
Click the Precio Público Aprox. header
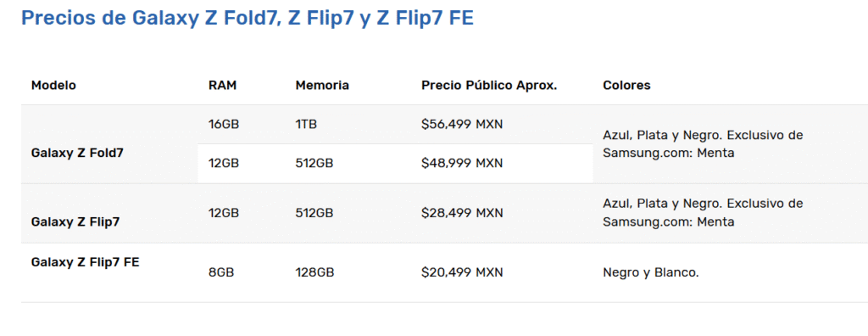tap(489, 86)
